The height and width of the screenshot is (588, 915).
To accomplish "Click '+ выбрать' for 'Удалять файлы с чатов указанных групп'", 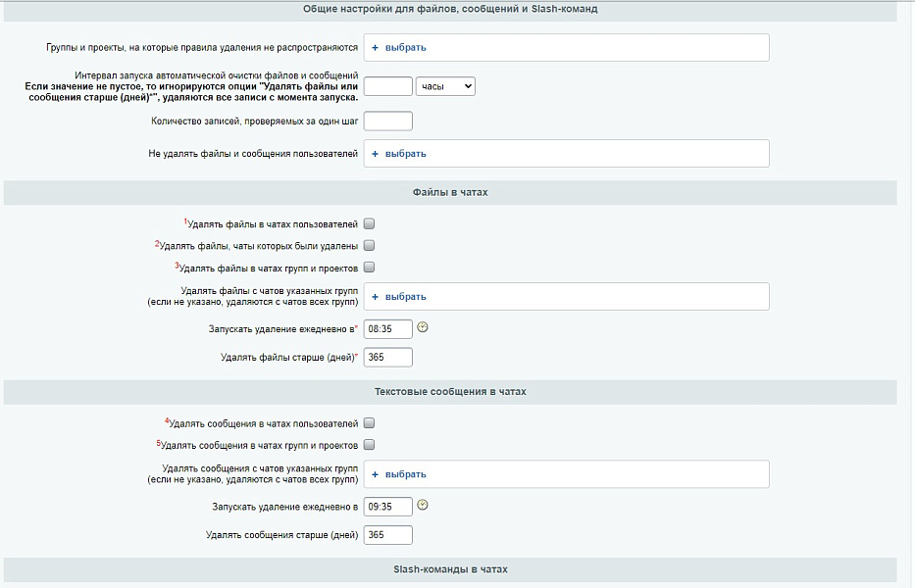I will coord(399,297).
